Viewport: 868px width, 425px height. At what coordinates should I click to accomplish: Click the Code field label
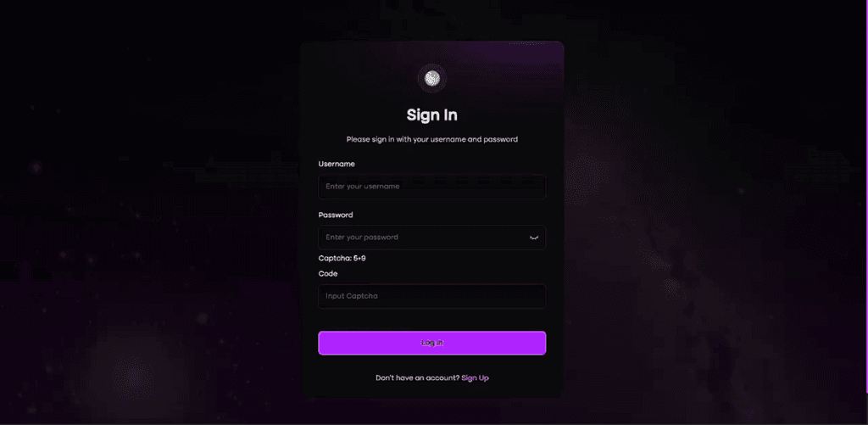pos(328,274)
